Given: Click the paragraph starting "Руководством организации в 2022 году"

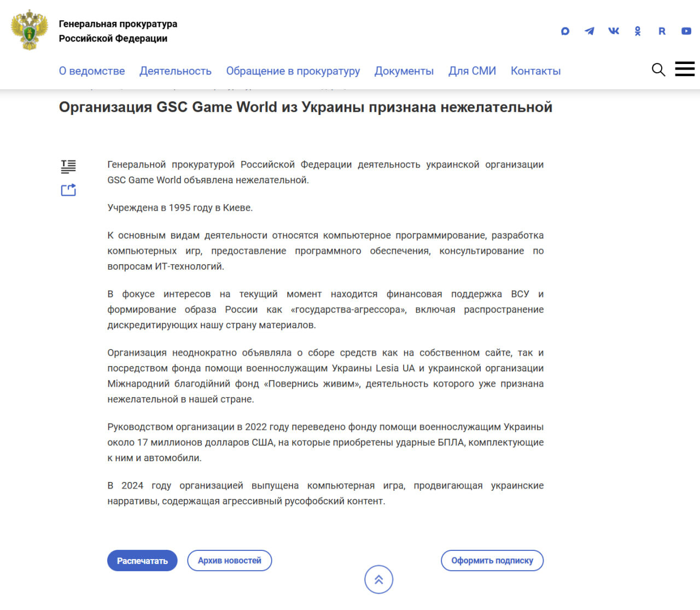Looking at the screenshot, I should click(325, 443).
